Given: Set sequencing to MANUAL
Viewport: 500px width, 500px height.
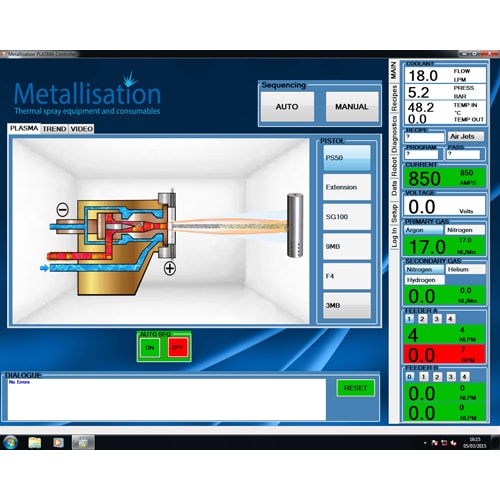Looking at the screenshot, I should click(352, 107).
